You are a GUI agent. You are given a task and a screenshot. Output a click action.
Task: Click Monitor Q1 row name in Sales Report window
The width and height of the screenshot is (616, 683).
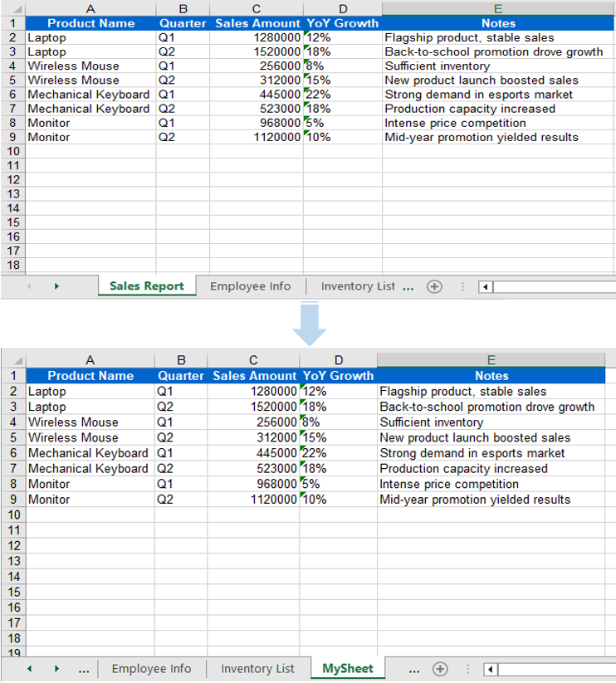click(x=90, y=124)
